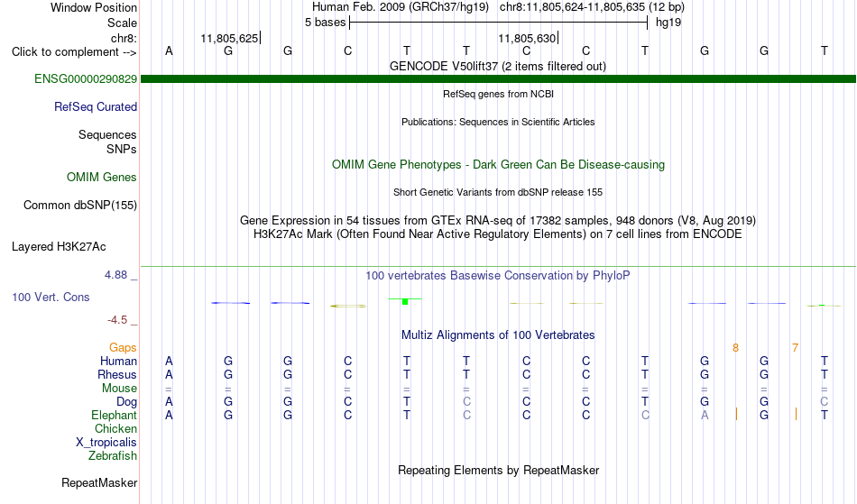857x504 pixels.
Task: Click the Chicken species alignment label
Action: point(115,428)
